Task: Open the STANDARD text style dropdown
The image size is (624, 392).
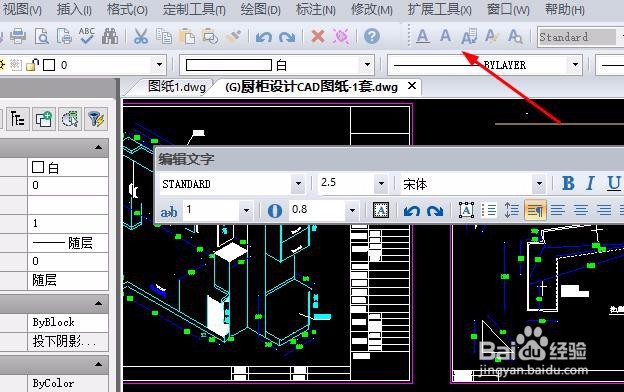Action: (298, 184)
